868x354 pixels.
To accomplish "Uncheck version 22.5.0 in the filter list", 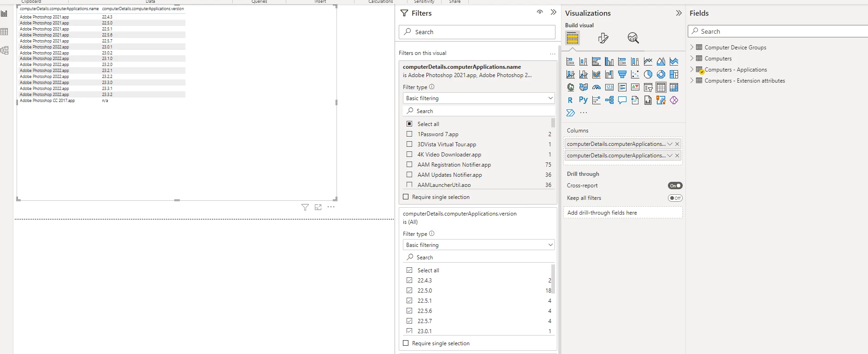I will point(409,290).
